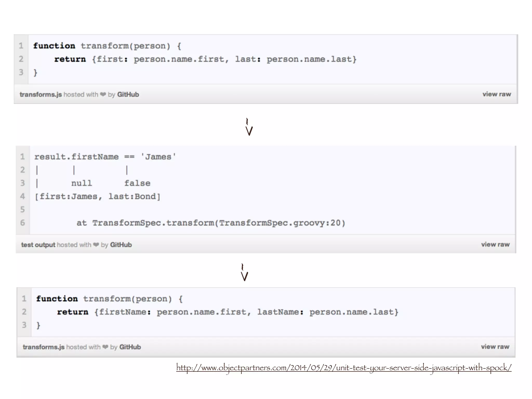532x399 pixels.
Task: Follow the GitHub link in bottom gist footer
Action: (130, 347)
